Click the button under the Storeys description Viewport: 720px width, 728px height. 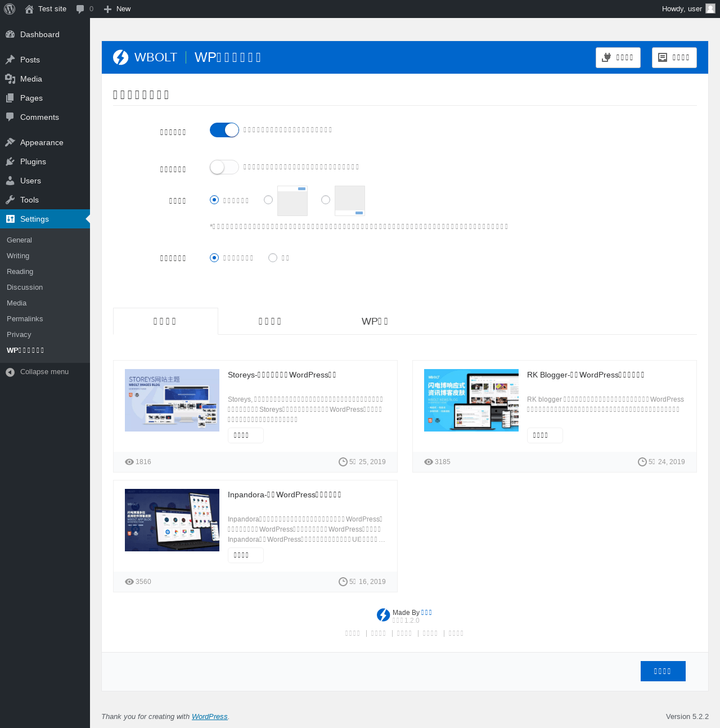coord(246,435)
